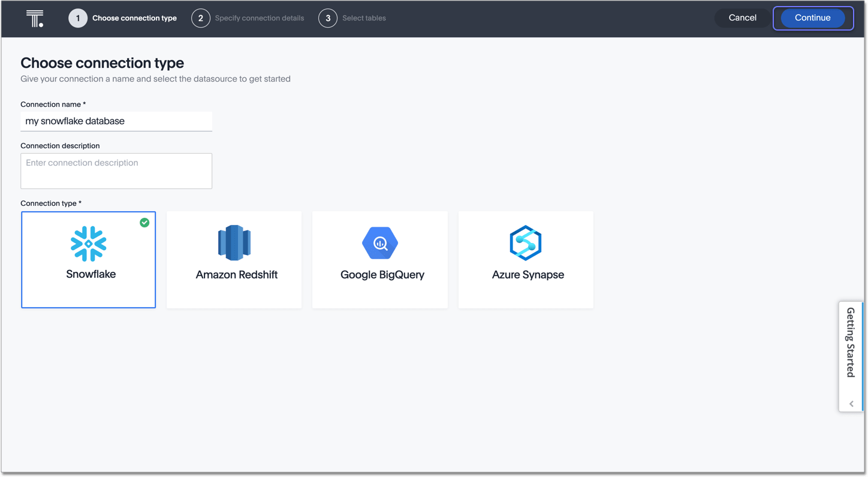Click the Choose connection type heading

(103, 63)
